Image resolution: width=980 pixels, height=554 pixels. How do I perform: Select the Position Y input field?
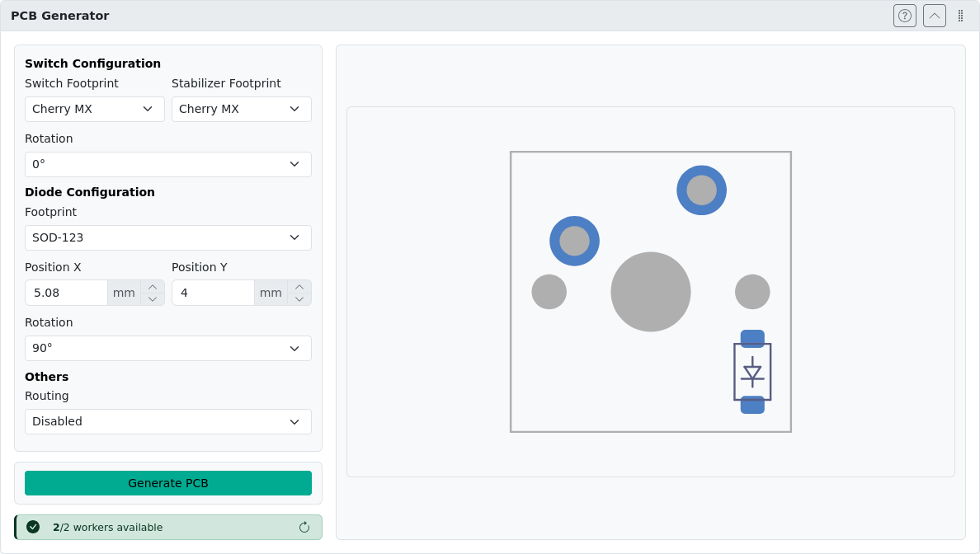(213, 292)
